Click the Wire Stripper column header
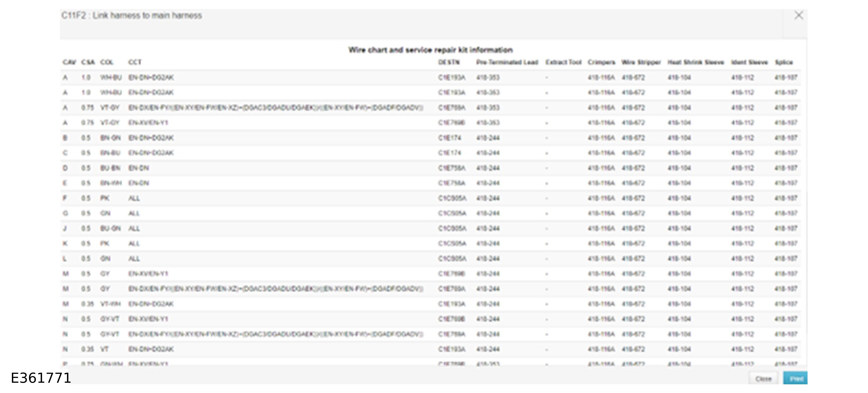 click(641, 62)
